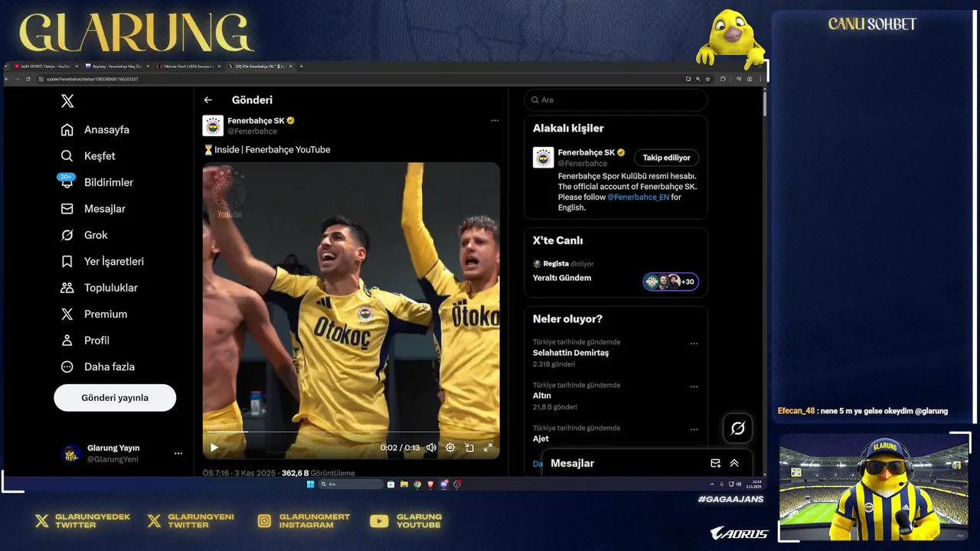This screenshot has height=551, width=980.
Task: Open Ajet trend
Action: click(541, 439)
